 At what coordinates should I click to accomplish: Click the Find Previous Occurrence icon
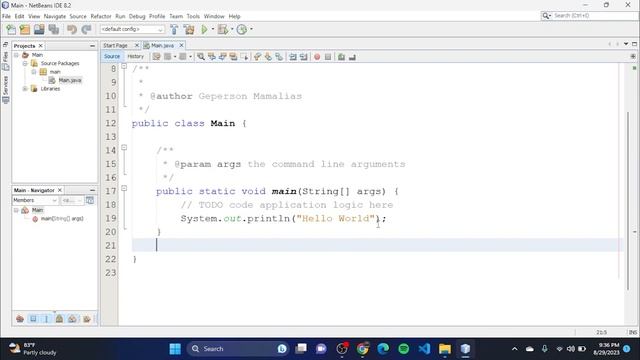click(211, 57)
